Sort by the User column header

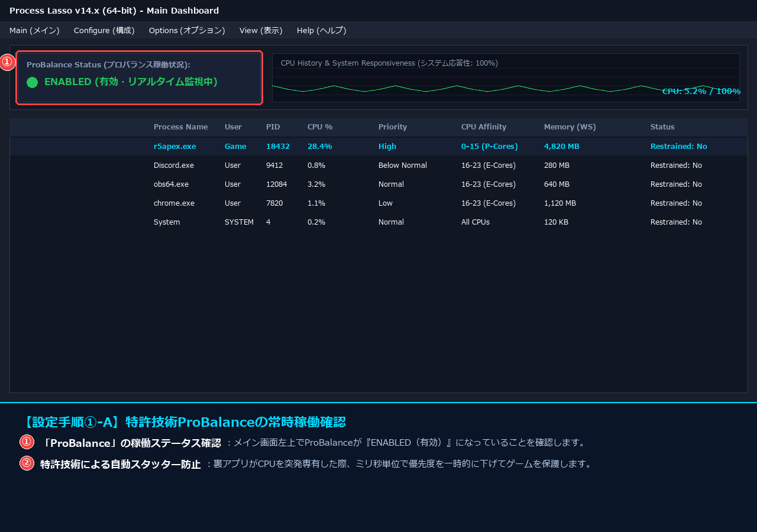click(x=233, y=127)
